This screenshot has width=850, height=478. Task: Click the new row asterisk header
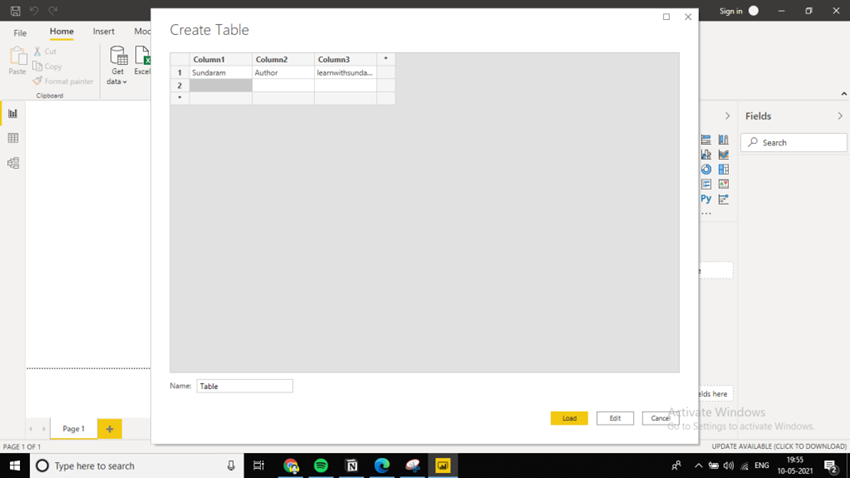(179, 98)
